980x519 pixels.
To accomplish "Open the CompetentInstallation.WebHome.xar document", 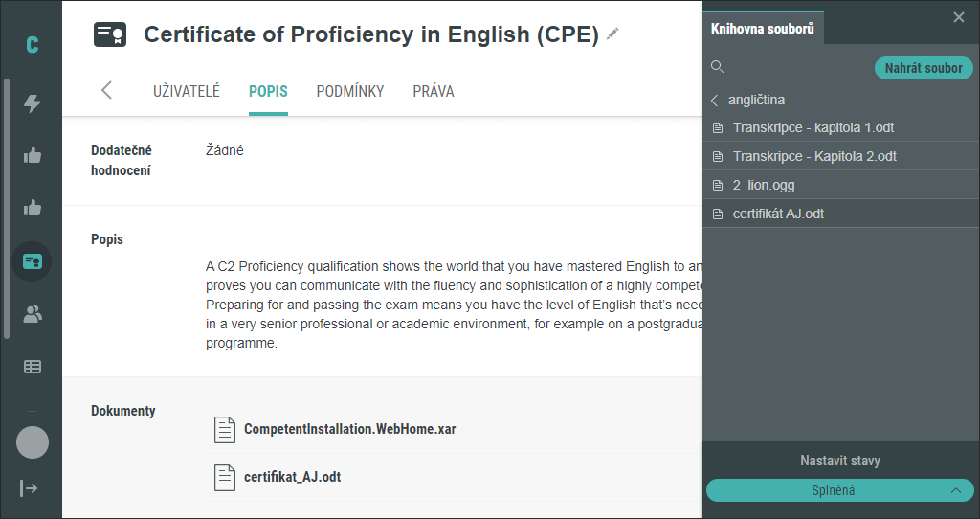I will (x=350, y=430).
